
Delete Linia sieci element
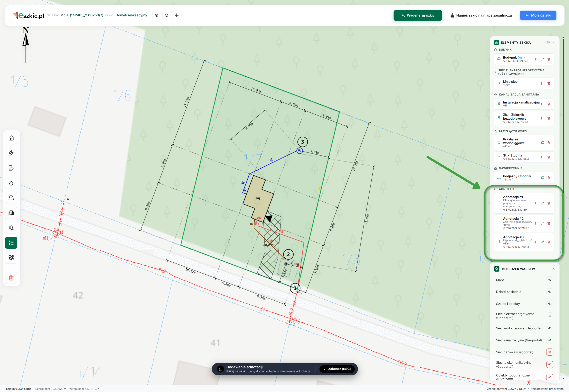(549, 83)
